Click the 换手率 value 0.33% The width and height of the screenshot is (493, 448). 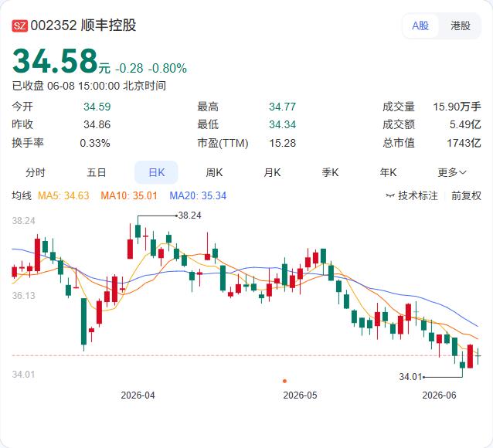click(95, 143)
